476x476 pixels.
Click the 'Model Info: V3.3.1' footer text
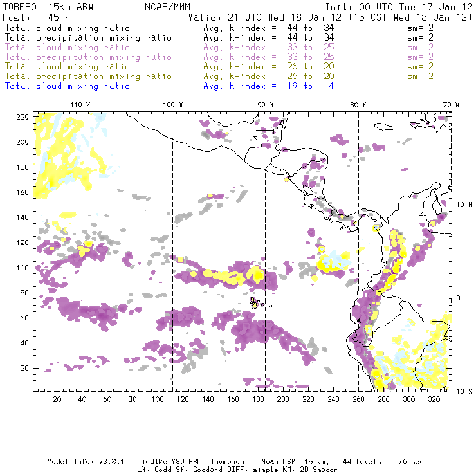[86, 462]
